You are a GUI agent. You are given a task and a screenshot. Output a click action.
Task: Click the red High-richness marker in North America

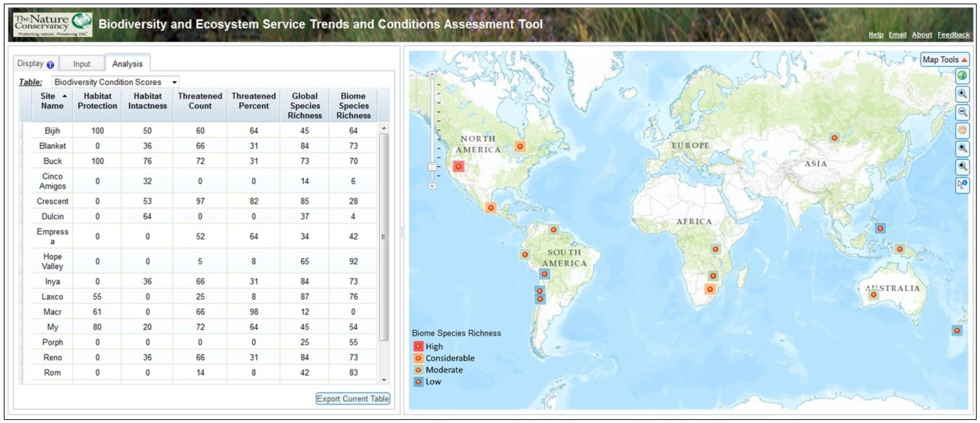[x=458, y=166]
